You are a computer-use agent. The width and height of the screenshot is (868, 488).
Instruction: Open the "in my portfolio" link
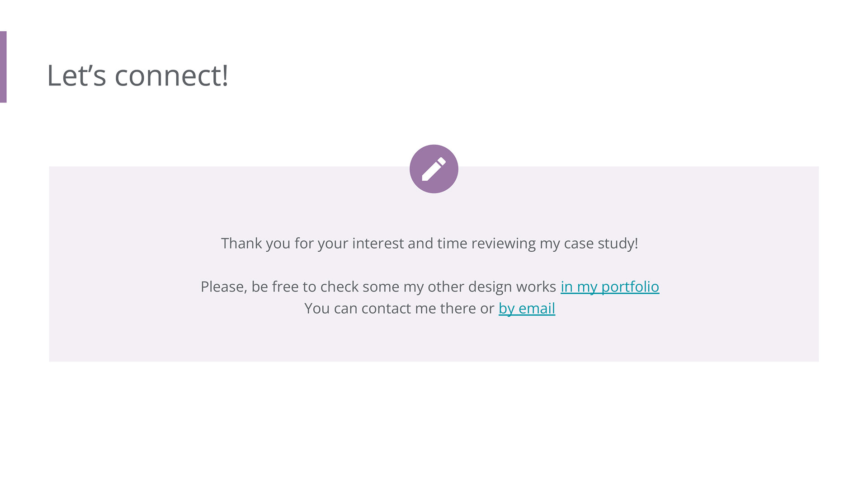[x=609, y=287]
